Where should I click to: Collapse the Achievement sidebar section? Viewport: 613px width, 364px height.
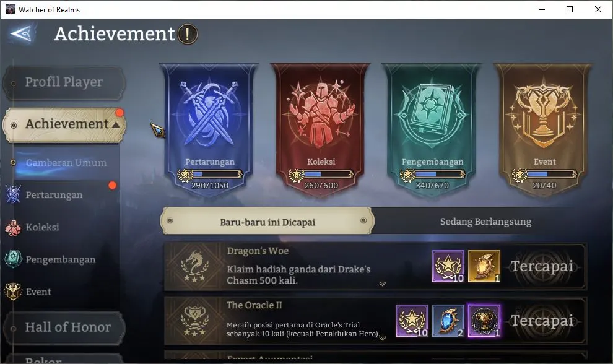click(x=116, y=124)
